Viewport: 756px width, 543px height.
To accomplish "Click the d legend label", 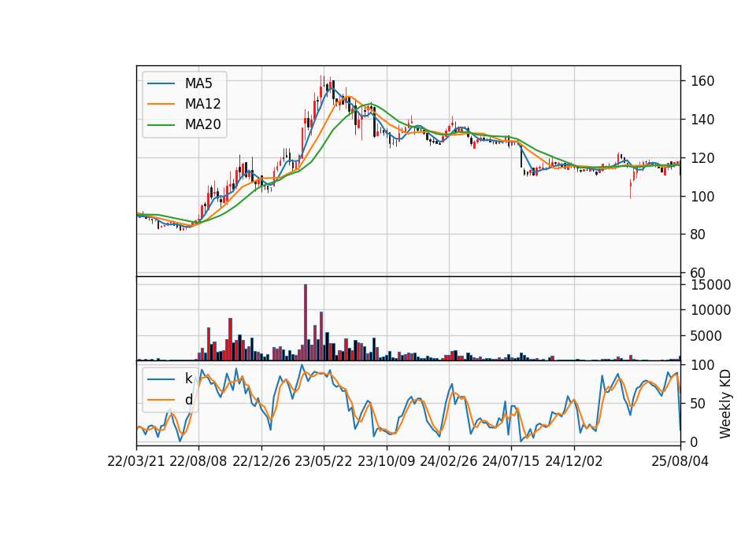I will click(189, 400).
